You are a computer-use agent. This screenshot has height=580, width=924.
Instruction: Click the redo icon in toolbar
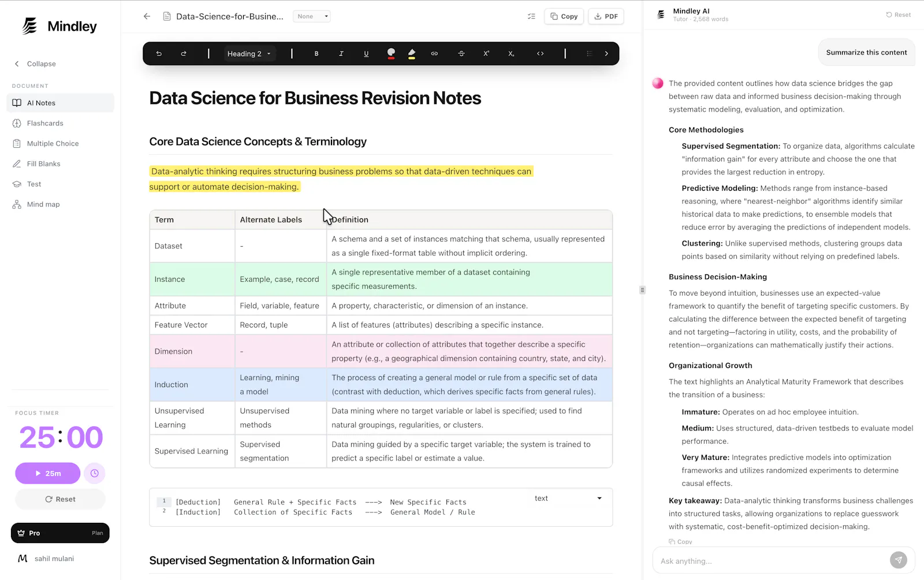pyautogui.click(x=184, y=54)
